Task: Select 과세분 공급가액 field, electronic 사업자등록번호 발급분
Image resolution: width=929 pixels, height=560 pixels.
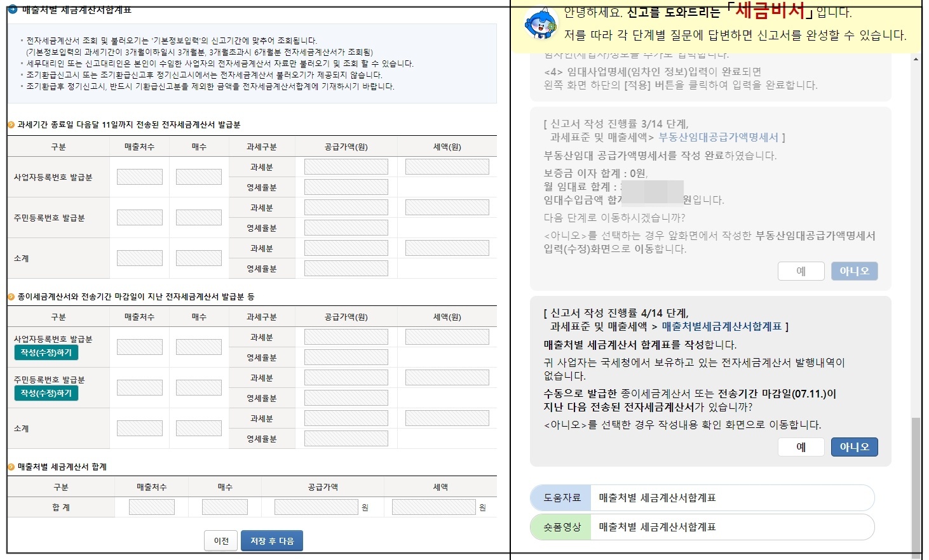Action: tap(346, 167)
